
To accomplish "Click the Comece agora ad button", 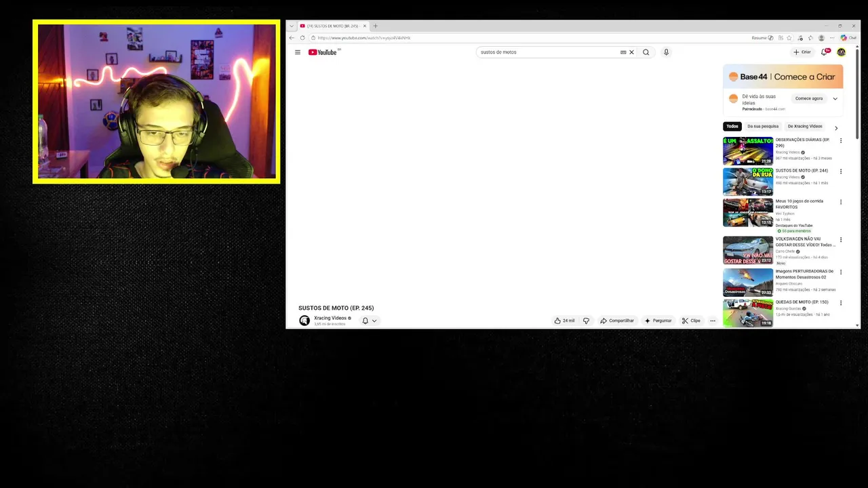I will (x=809, y=98).
